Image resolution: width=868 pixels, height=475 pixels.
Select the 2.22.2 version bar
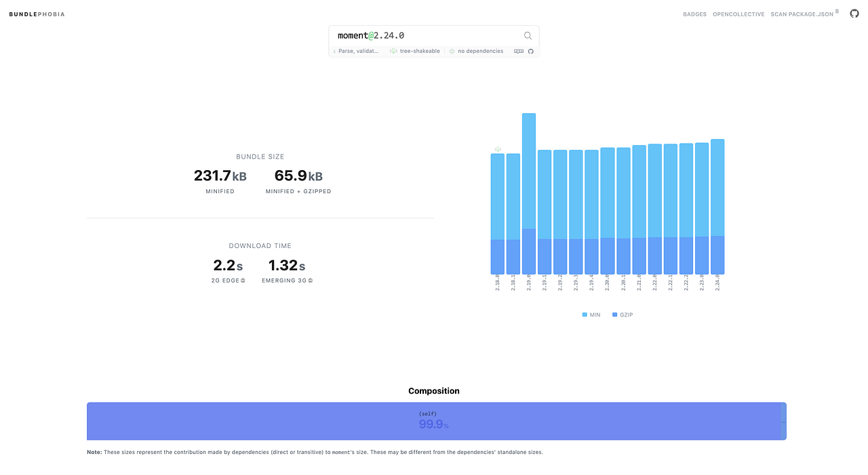[x=686, y=209]
